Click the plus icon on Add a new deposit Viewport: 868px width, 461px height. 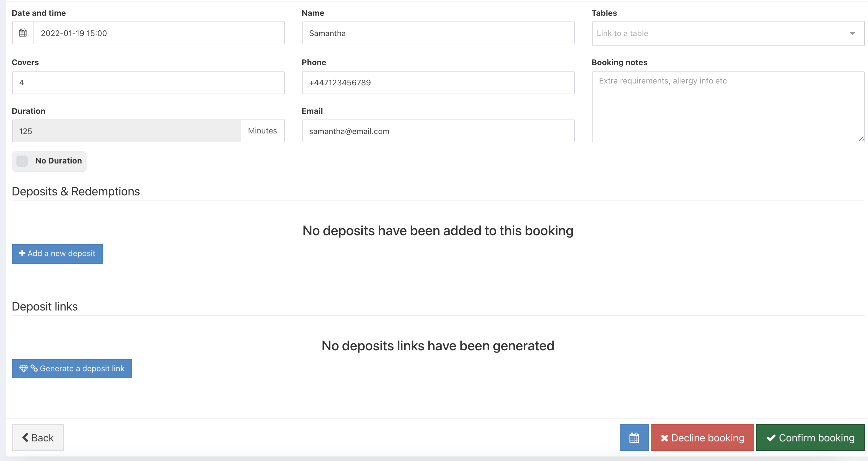tap(22, 253)
